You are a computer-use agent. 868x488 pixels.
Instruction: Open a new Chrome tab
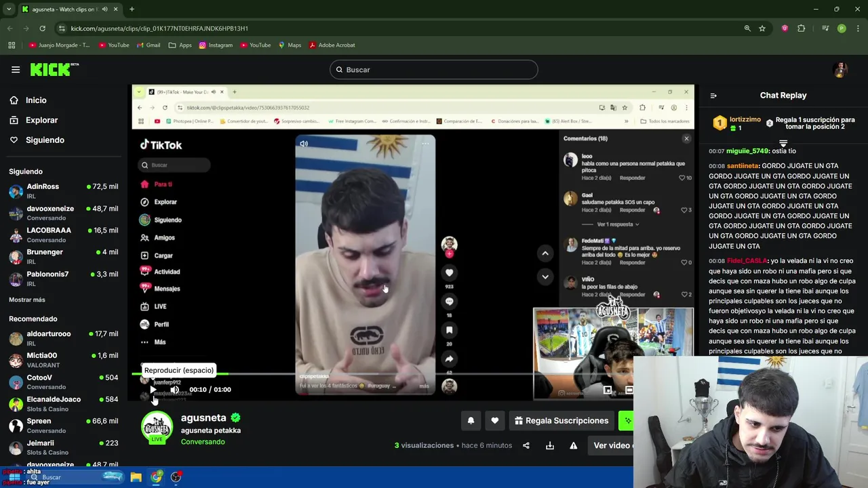coord(132,9)
